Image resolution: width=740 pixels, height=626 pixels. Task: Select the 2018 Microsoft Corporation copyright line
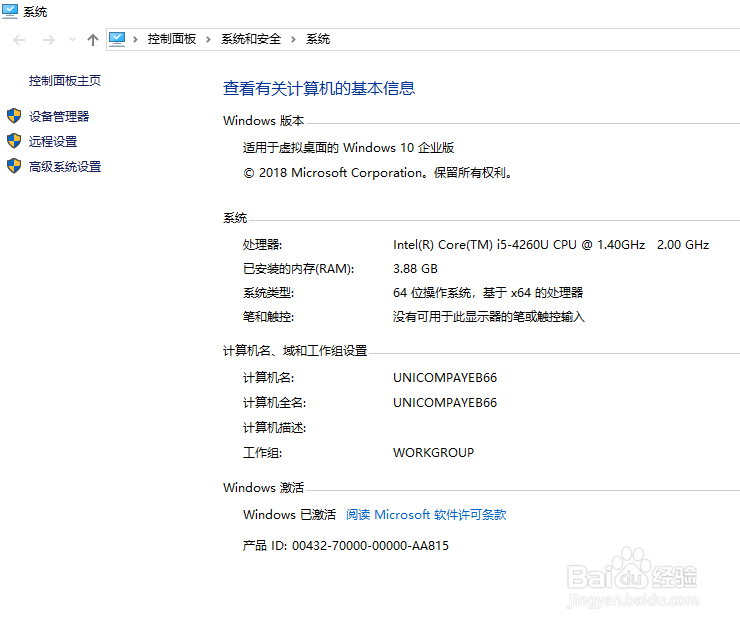point(378,173)
